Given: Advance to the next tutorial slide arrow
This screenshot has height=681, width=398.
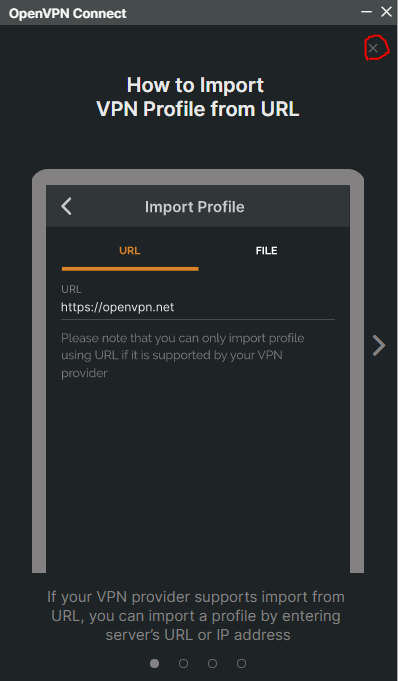Looking at the screenshot, I should (x=379, y=346).
